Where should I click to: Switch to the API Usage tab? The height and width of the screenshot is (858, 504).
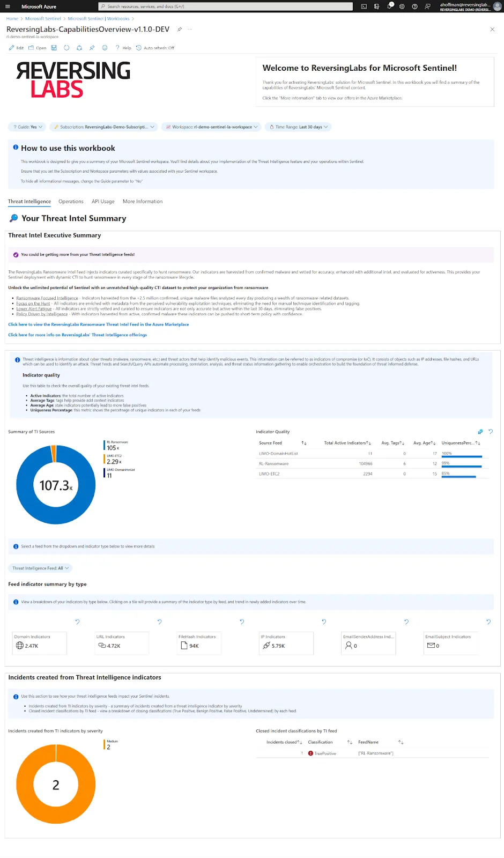click(103, 202)
